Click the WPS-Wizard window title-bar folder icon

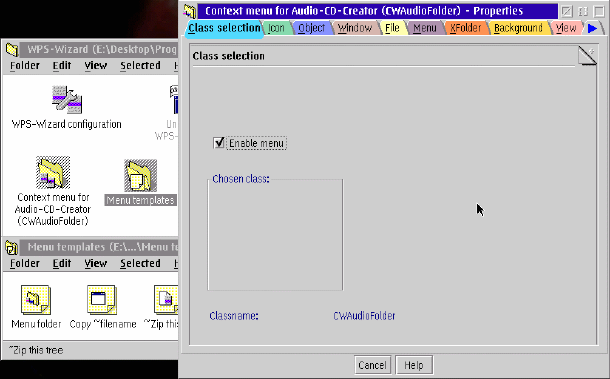pyautogui.click(x=12, y=49)
